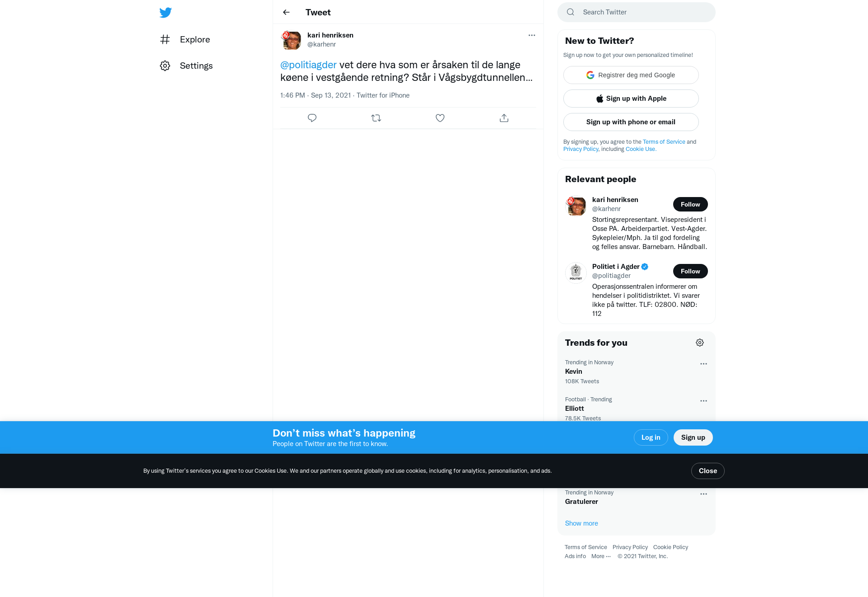The width and height of the screenshot is (868, 597).
Task: Go back using the arrow icon
Action: pos(286,12)
